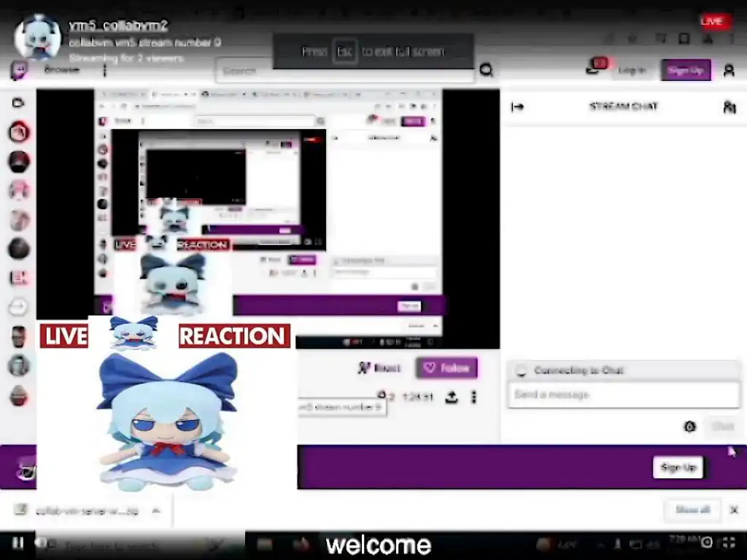
Task: Open the chat settings gear icon
Action: coord(690,427)
